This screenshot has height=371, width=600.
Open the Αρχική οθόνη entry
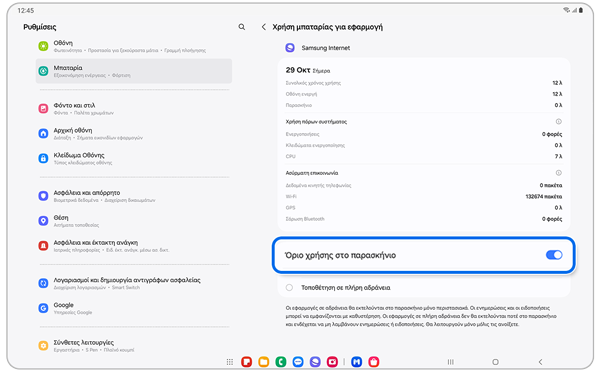(x=134, y=133)
